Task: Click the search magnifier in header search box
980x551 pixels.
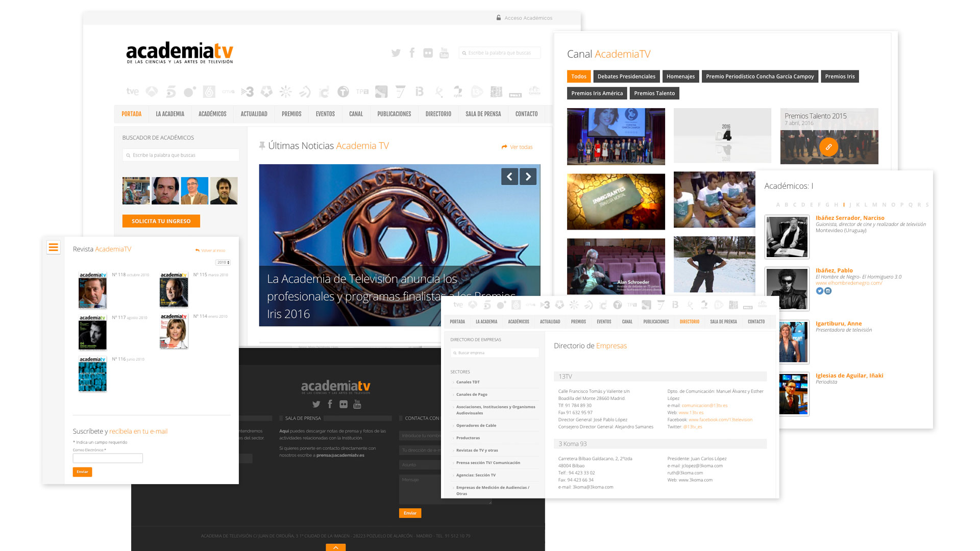Action: (x=464, y=53)
